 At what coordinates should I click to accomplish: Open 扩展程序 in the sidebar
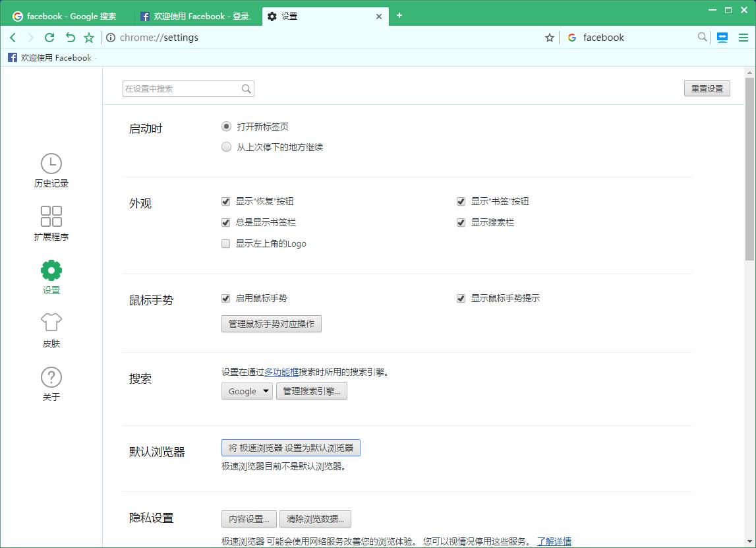(51, 224)
